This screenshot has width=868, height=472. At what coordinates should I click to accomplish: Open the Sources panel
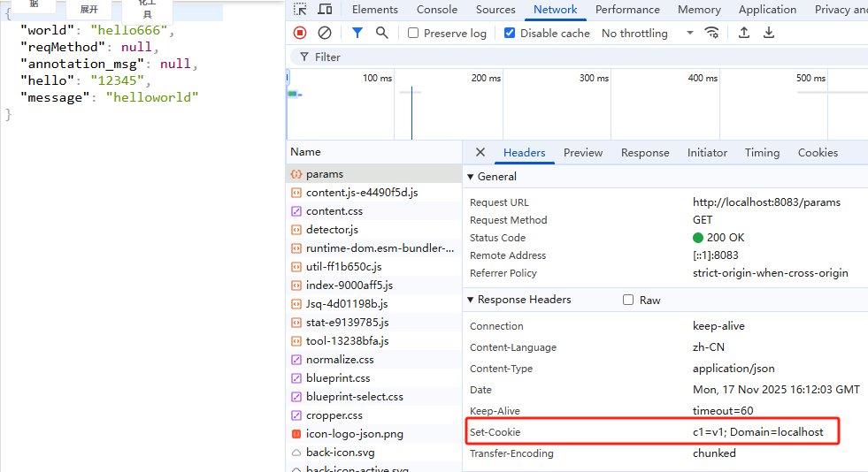pyautogui.click(x=495, y=10)
